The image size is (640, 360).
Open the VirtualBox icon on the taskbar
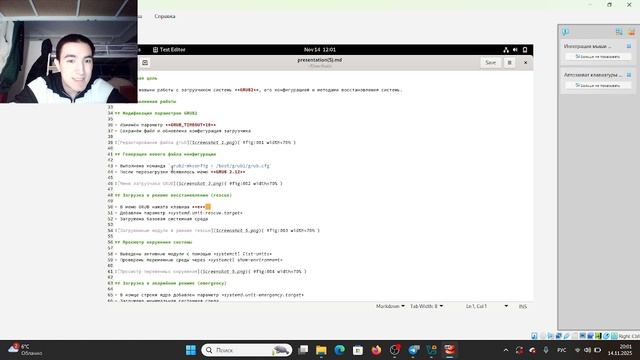pos(431,350)
